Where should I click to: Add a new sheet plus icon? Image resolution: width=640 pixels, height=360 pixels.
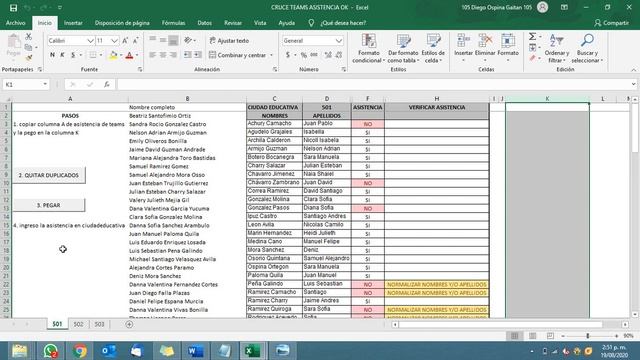(x=129, y=324)
